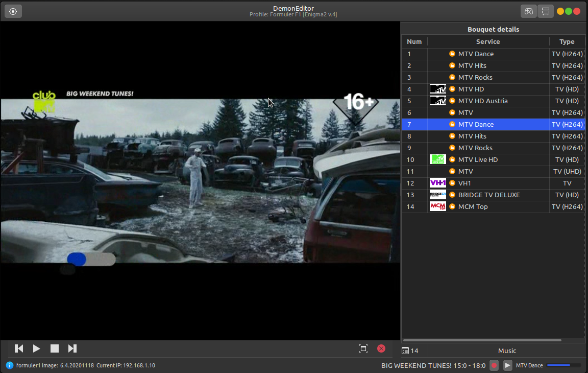
Task: Select row 9 MTV Rocks
Action: [493, 148]
